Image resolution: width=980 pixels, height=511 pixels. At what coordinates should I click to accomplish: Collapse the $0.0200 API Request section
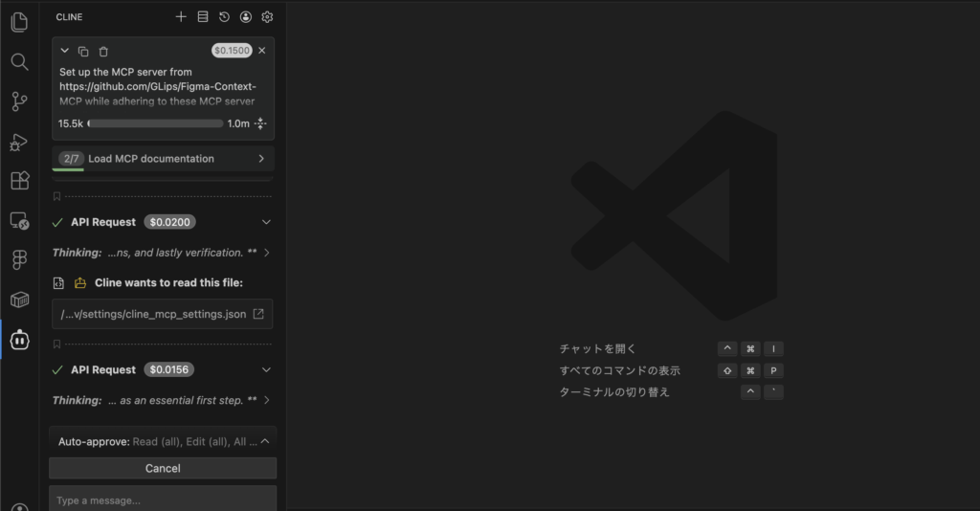click(266, 222)
